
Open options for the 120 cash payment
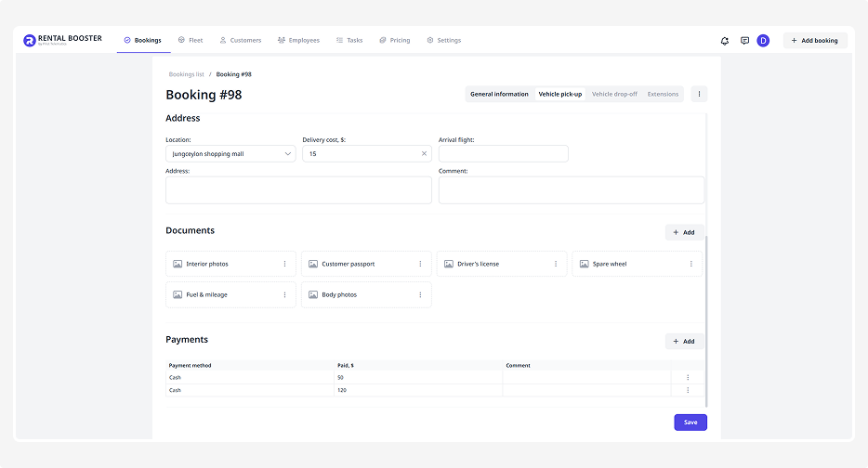click(688, 390)
